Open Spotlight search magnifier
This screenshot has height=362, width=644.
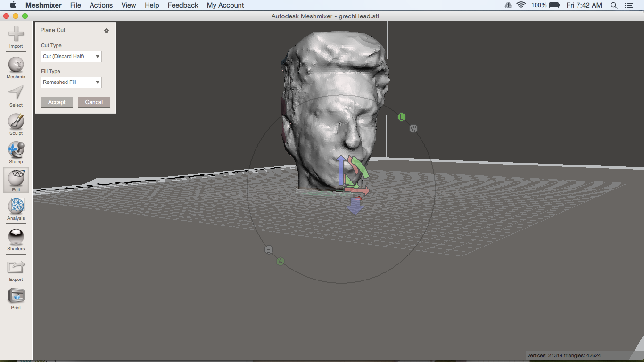click(x=614, y=5)
